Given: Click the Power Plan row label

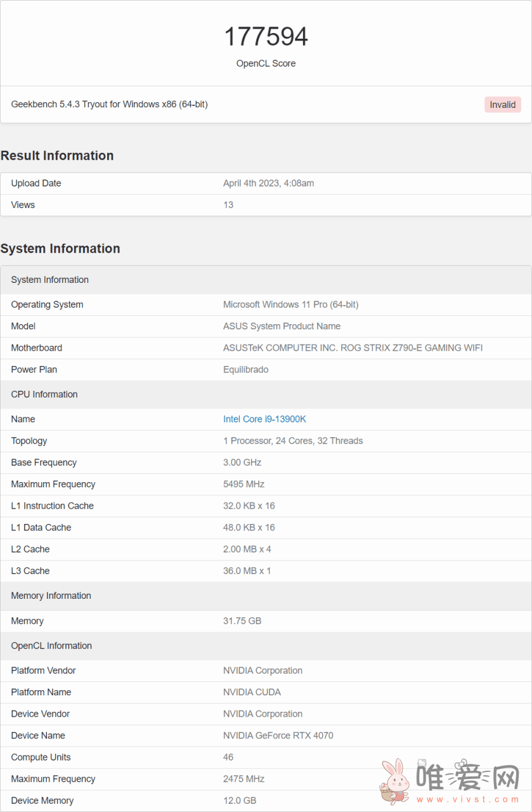Looking at the screenshot, I should 34,369.
